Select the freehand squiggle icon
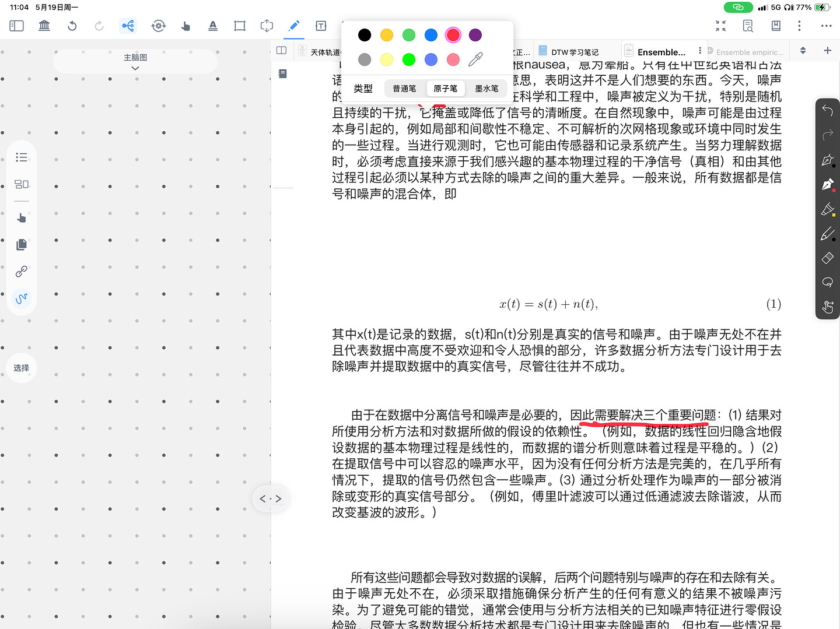This screenshot has height=629, width=840. [22, 298]
